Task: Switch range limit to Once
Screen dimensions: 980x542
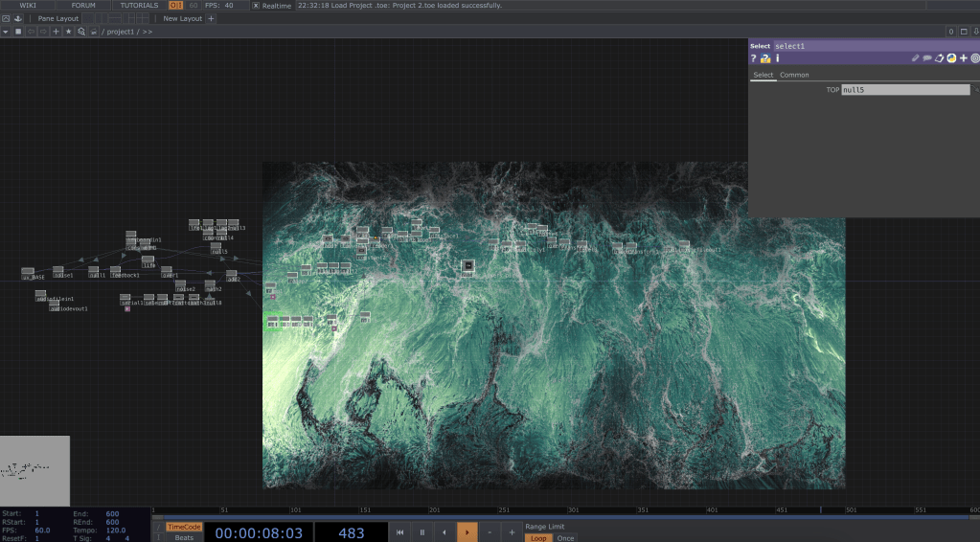Action: click(x=566, y=537)
